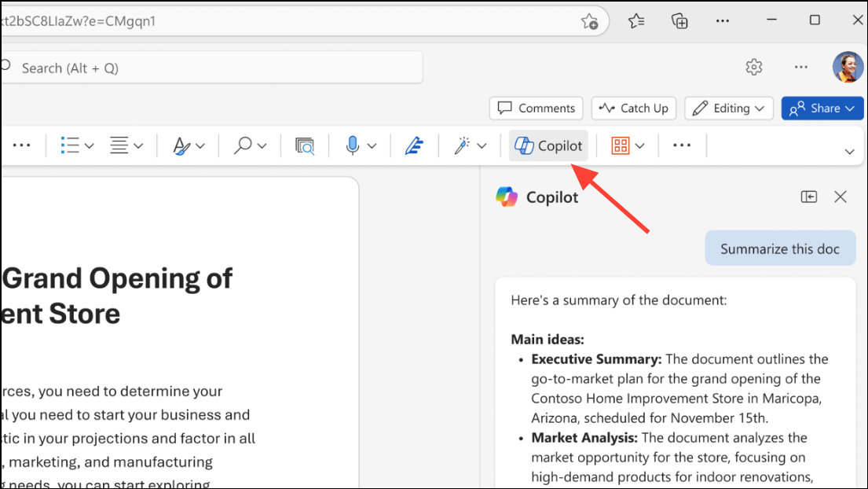Click the 'Summarize this doc' prompt bubble
868x489 pixels.
[x=780, y=248]
